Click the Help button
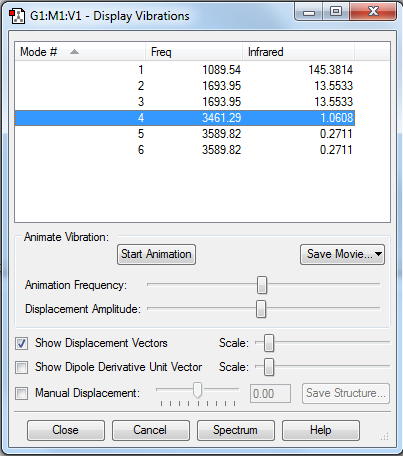 (321, 430)
